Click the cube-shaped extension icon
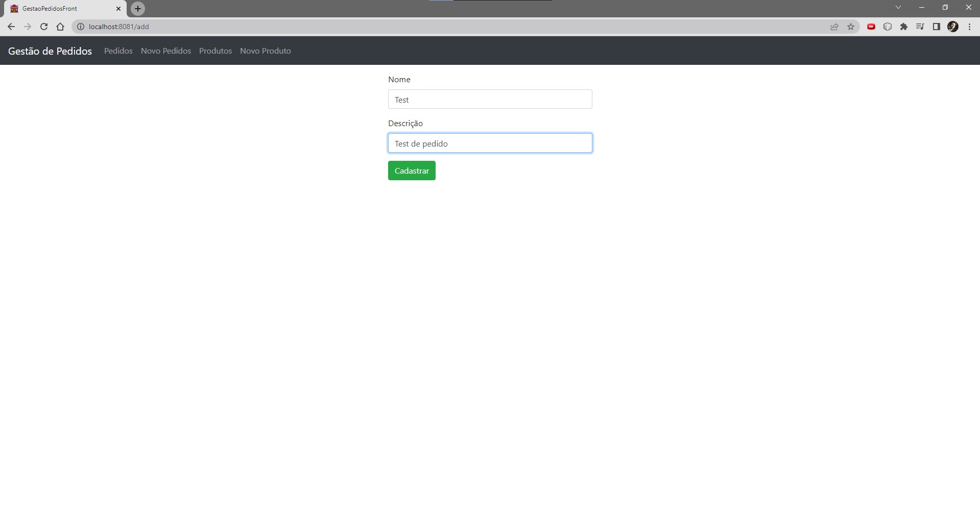The height and width of the screenshot is (531, 980). click(888, 27)
